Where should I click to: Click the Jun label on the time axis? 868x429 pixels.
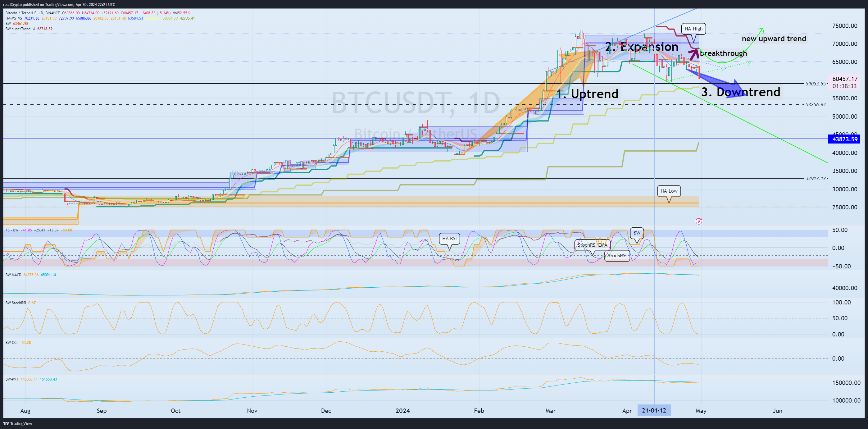777,411
